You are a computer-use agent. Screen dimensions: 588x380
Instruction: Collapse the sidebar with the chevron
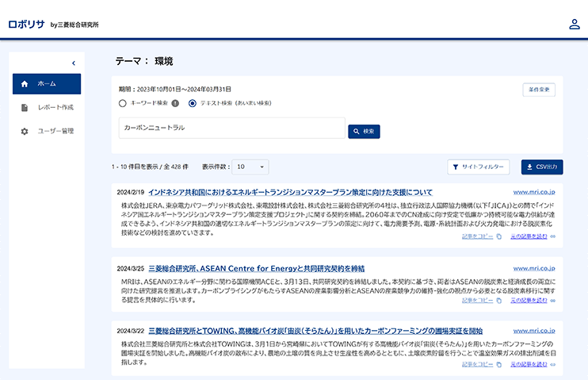[74, 63]
